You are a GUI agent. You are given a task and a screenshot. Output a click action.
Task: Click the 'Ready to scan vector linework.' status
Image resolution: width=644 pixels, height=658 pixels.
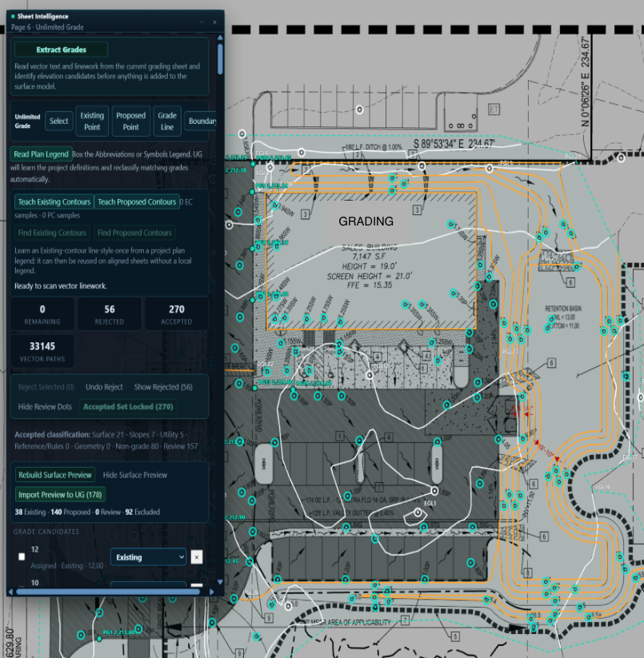pyautogui.click(x=61, y=285)
